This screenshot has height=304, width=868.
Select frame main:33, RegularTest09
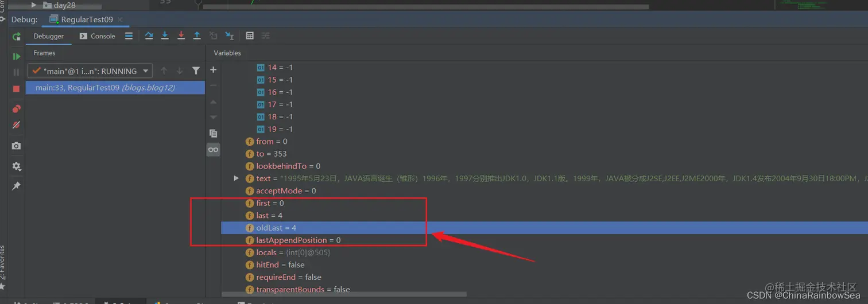115,88
